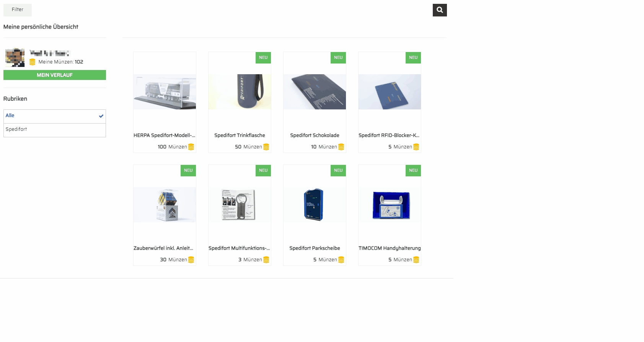
Task: Open the Zauberwürfel cube image
Action: 165,205
